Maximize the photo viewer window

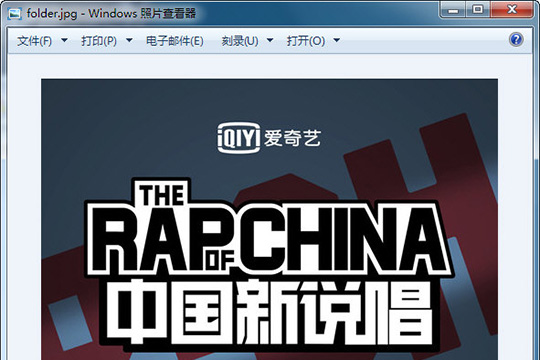pyautogui.click(x=478, y=9)
